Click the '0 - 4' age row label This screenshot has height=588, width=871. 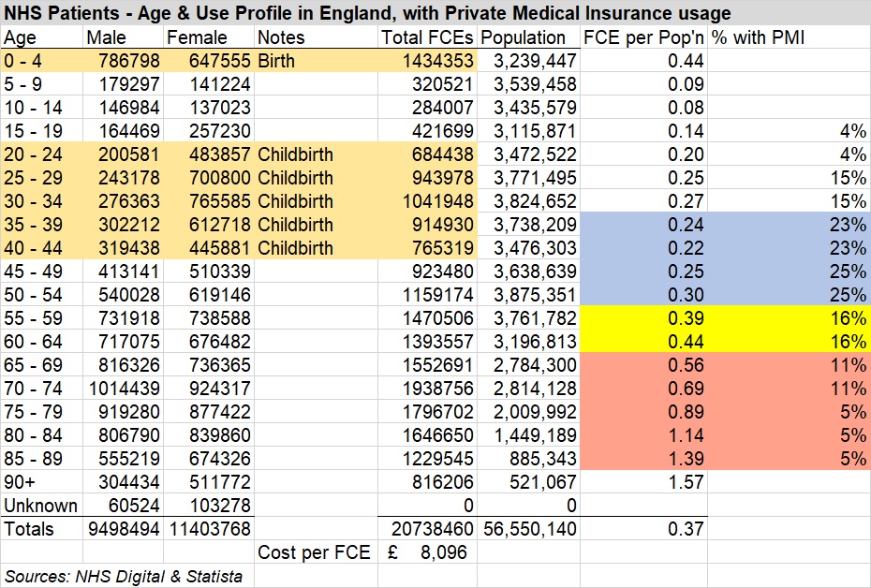coord(24,61)
